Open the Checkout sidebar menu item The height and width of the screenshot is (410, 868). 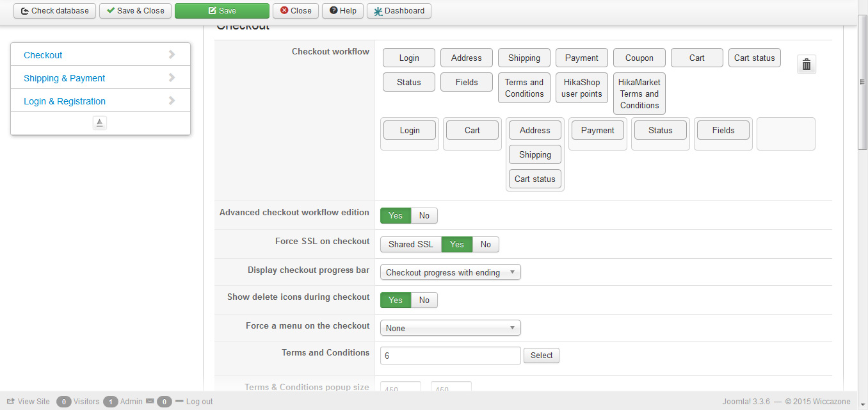[43, 55]
